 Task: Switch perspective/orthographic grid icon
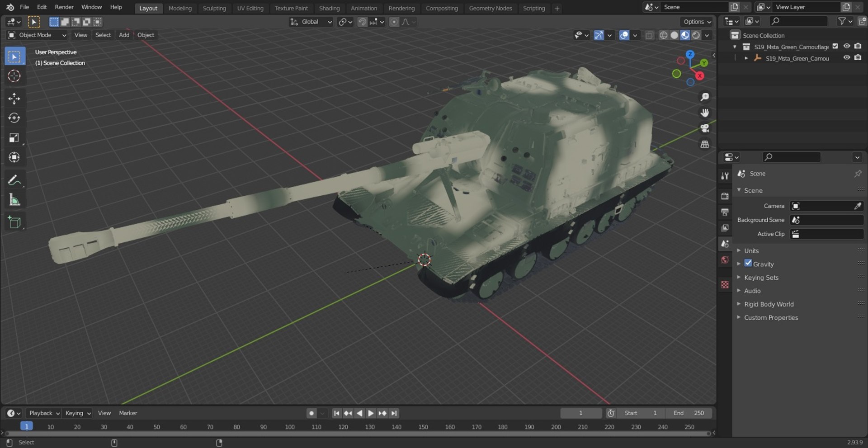click(704, 144)
